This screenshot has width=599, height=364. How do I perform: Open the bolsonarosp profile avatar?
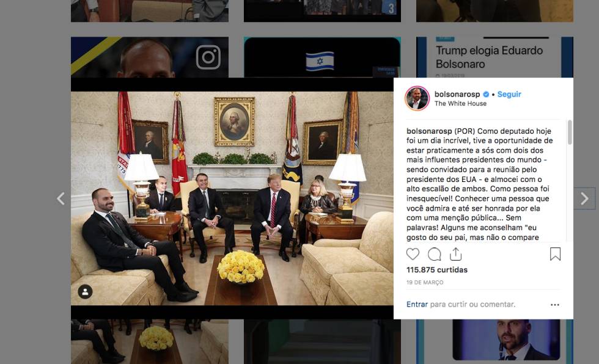pos(417,98)
